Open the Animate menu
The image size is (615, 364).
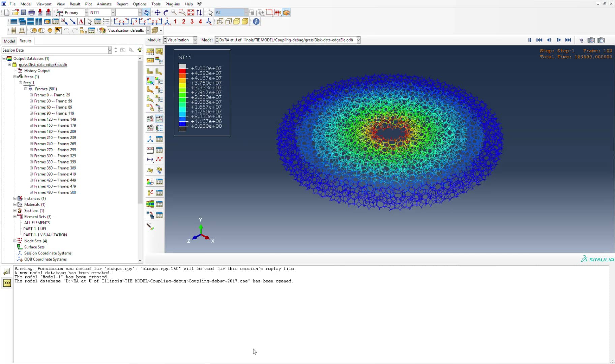click(x=104, y=4)
